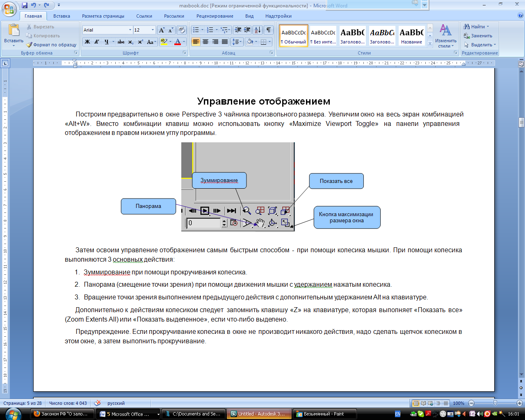Switch to the Разметка страницы tab
The image size is (525, 420).
103,16
